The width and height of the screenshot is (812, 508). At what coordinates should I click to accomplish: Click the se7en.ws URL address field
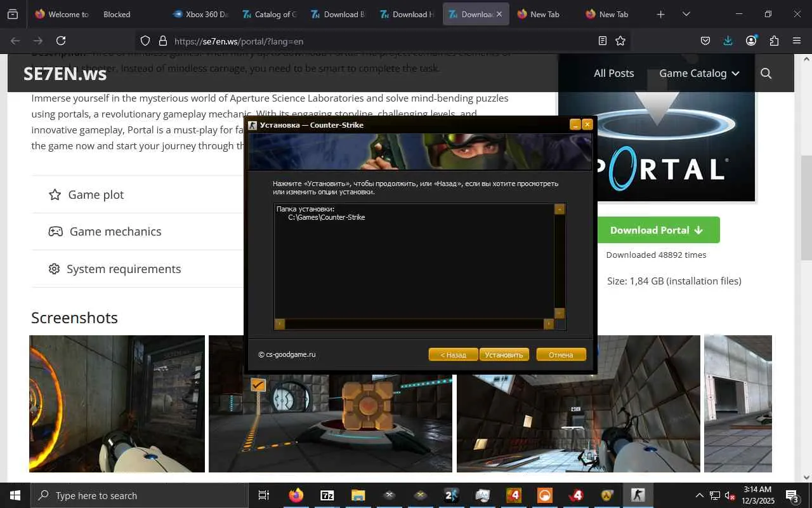pos(384,41)
